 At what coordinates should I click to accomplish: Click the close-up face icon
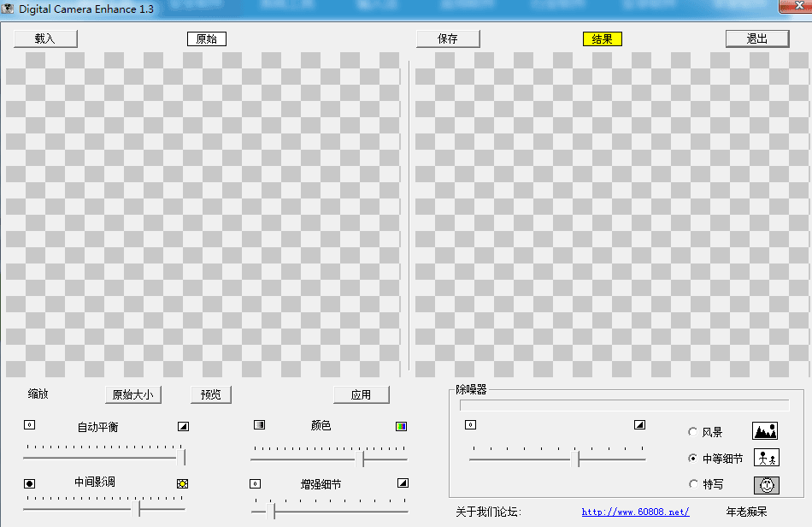coord(766,484)
